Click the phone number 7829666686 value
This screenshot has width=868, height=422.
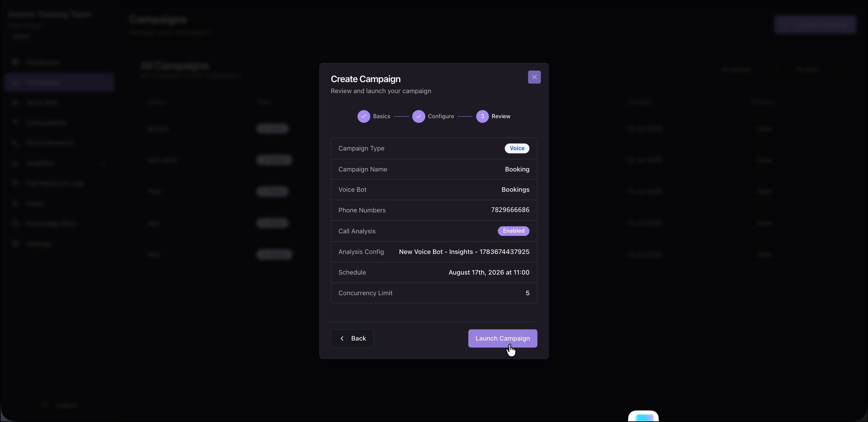pos(510,210)
